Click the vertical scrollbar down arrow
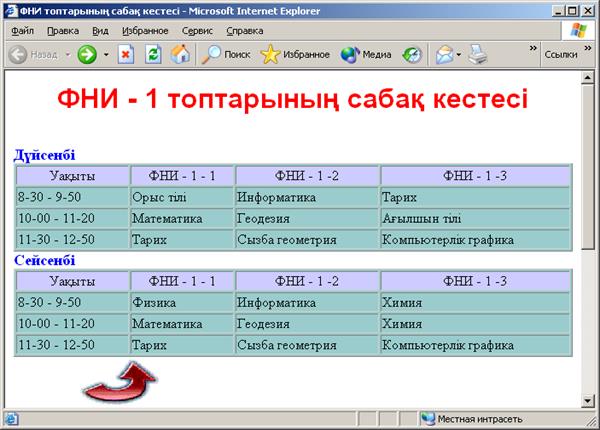The image size is (600, 430). [589, 401]
